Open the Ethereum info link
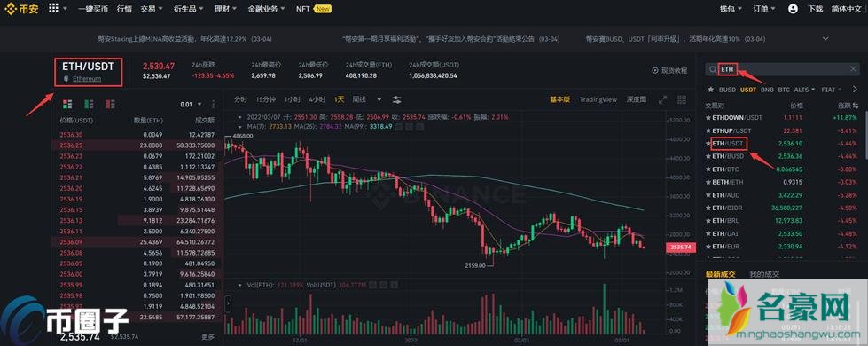The width and height of the screenshot is (868, 346). (87, 79)
